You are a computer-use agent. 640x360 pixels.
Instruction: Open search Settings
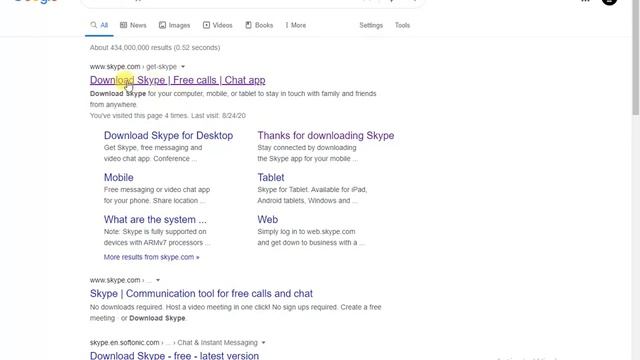[x=371, y=25]
